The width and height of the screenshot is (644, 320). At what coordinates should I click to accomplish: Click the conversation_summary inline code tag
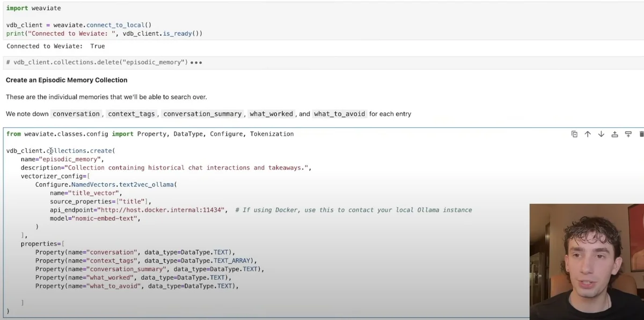click(x=202, y=114)
